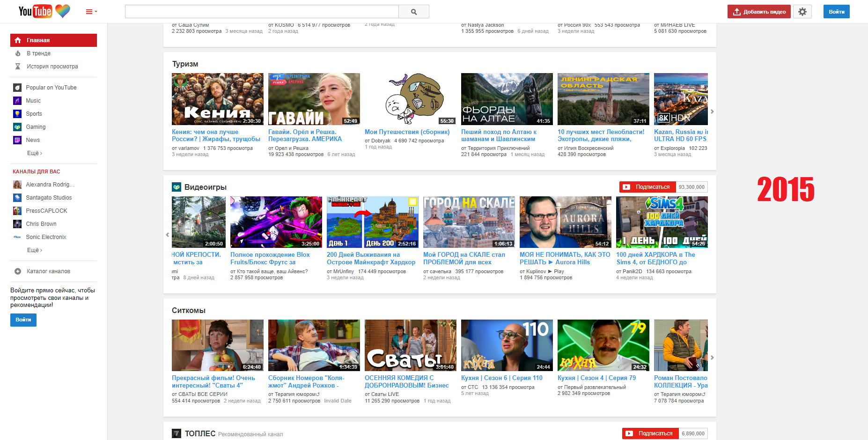Select Главная in the sidebar
This screenshot has width=868, height=440.
point(53,40)
